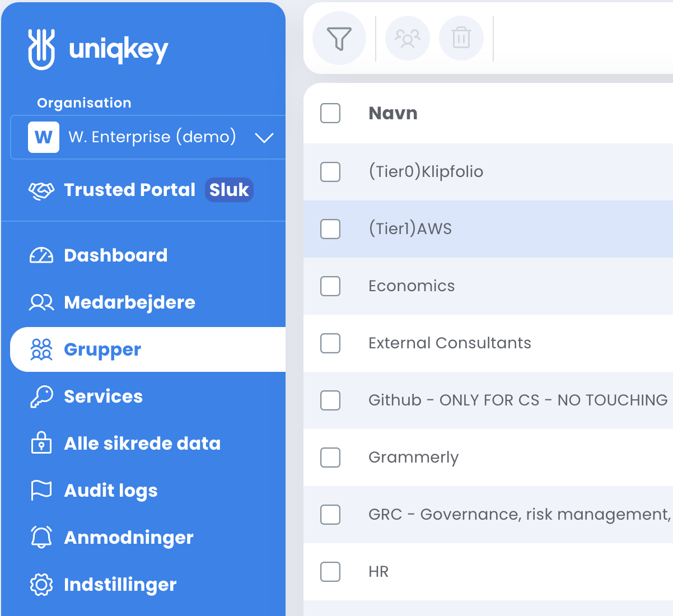Open the W. Enterprise (demo) organisation selector
673x616 pixels.
click(x=148, y=137)
